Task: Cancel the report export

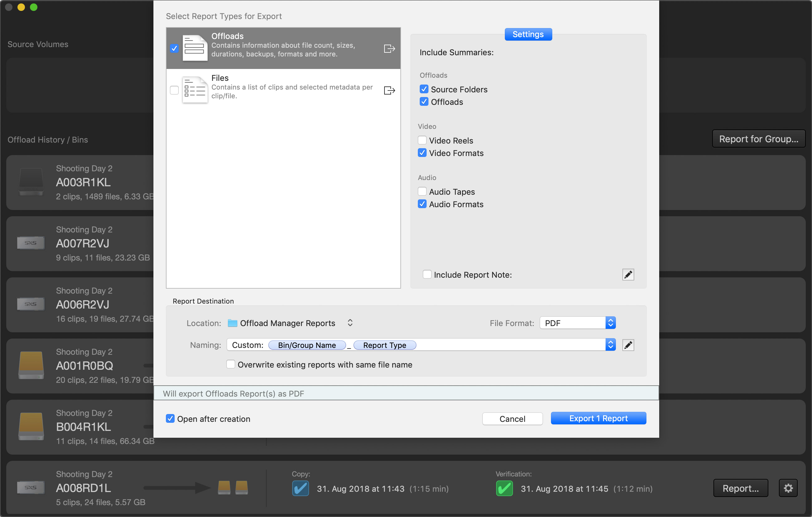Action: (512, 418)
